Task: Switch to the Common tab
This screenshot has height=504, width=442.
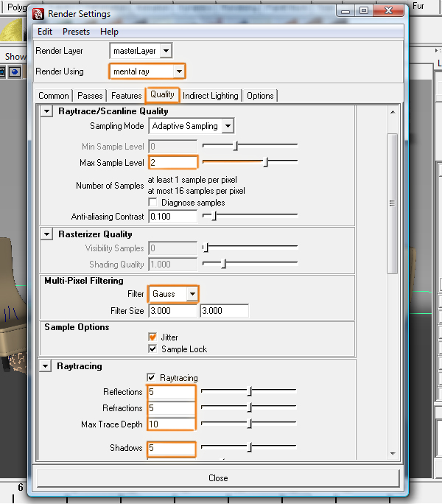Action: click(x=54, y=96)
